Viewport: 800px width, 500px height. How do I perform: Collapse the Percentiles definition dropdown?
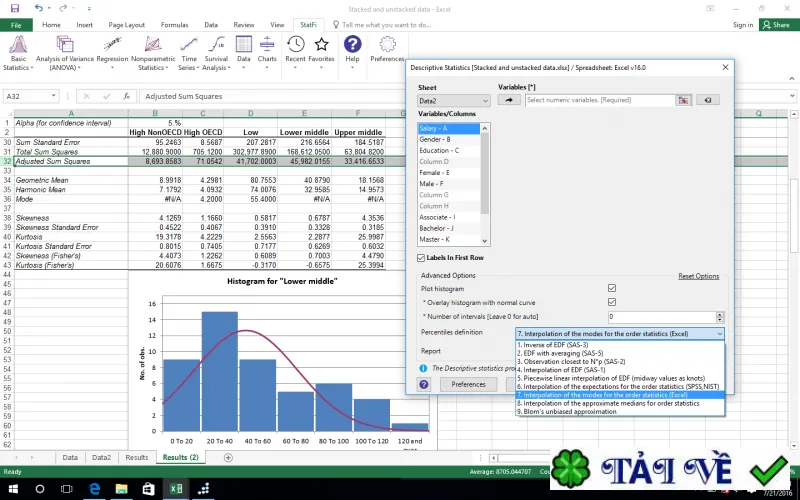[719, 334]
